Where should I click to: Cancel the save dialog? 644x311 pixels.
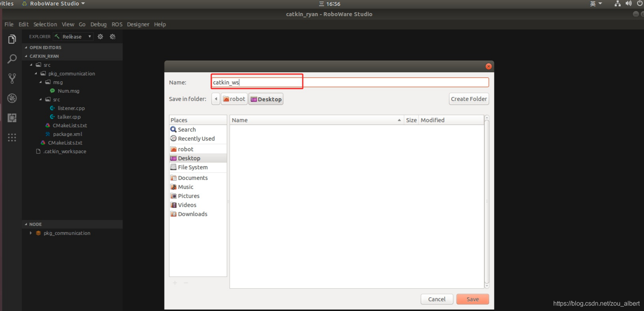click(x=437, y=299)
